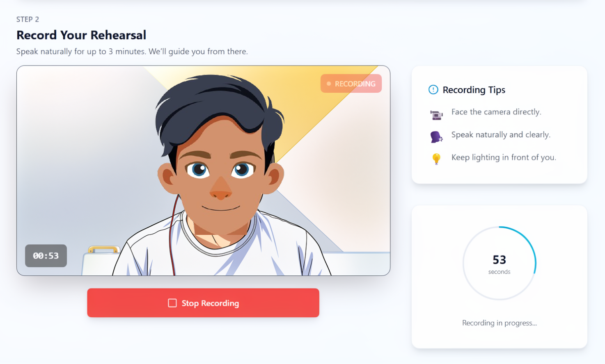Click the webcam video preview
This screenshot has width=605, height=364.
click(204, 171)
